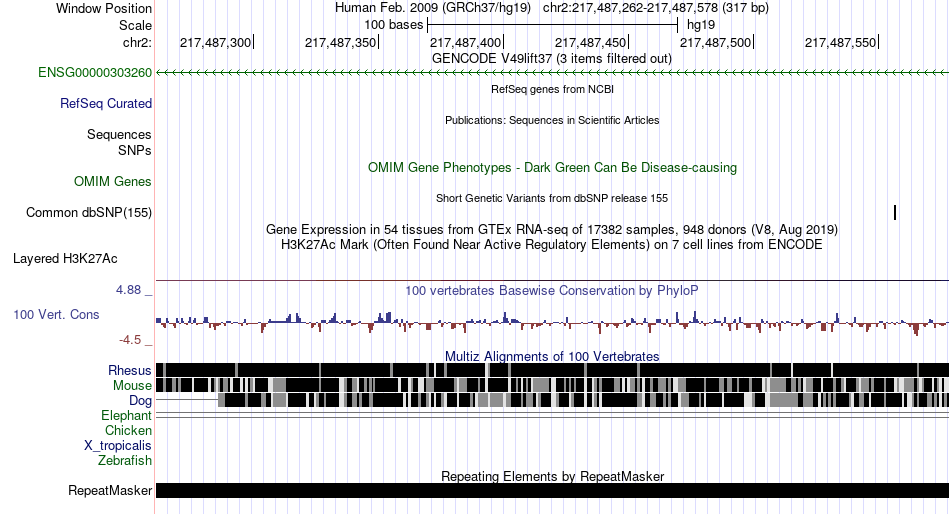This screenshot has height=514, width=950.
Task: Click the chr2:217,487,262-217,487,578 position text
Action: 656,8
